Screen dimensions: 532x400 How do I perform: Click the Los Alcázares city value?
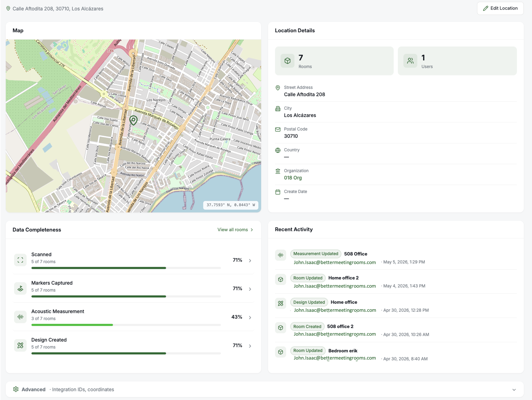click(300, 115)
